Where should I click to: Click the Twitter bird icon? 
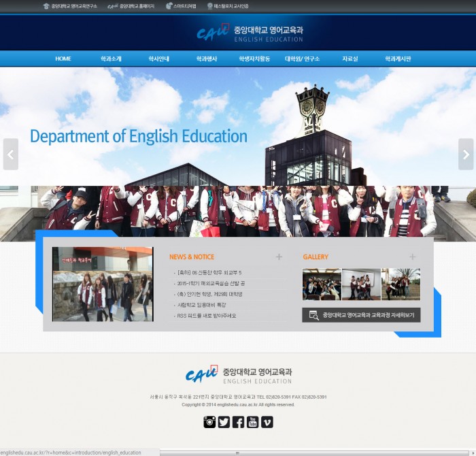[224, 422]
